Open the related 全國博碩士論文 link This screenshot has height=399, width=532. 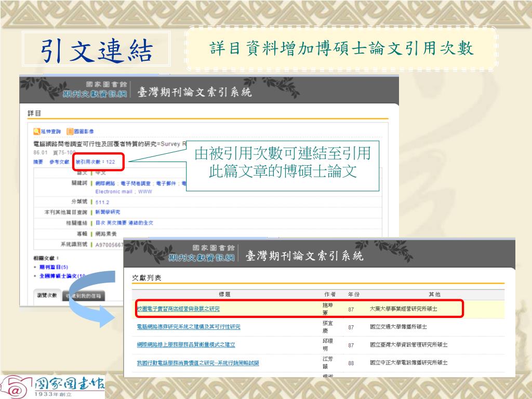click(x=62, y=276)
